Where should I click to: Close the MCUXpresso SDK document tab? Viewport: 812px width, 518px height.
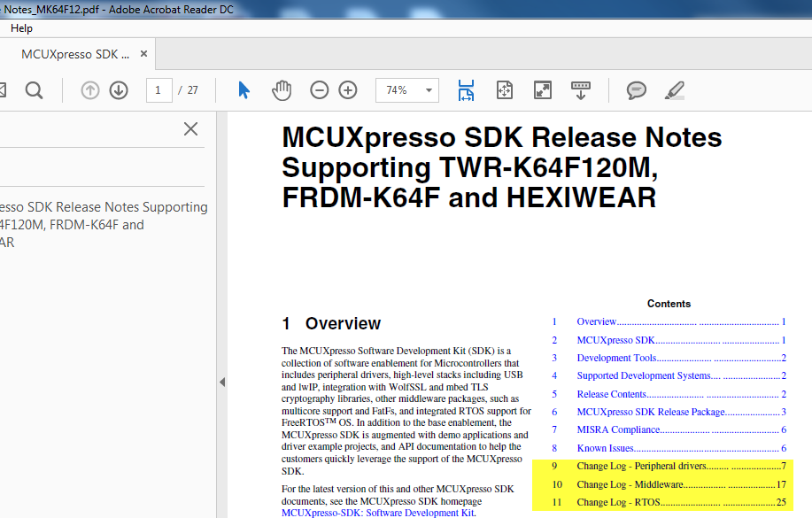(x=144, y=54)
